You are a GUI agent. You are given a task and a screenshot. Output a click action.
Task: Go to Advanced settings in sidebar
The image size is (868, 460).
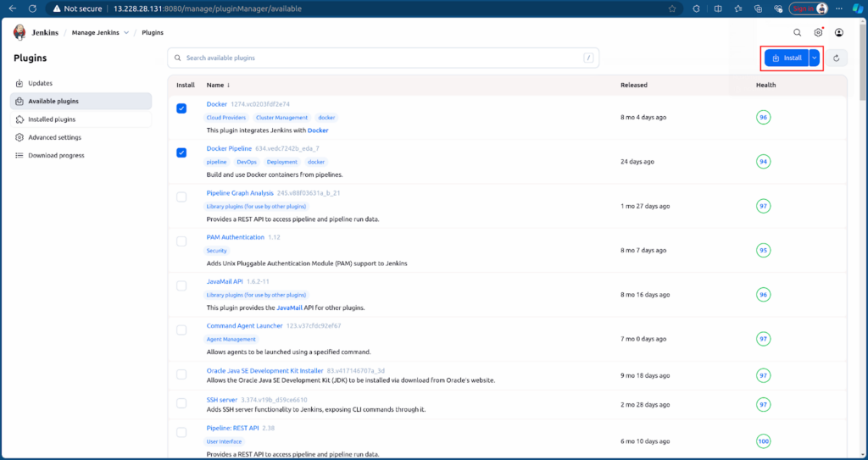(54, 137)
